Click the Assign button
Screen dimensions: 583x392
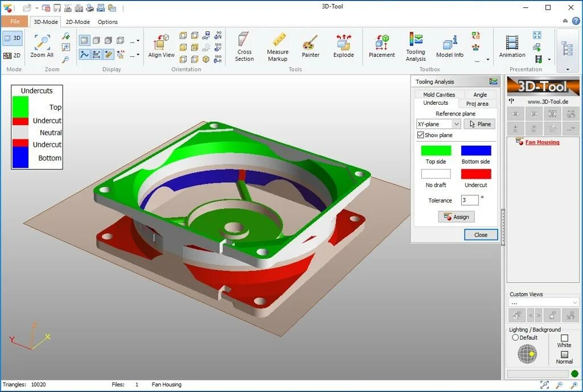456,217
